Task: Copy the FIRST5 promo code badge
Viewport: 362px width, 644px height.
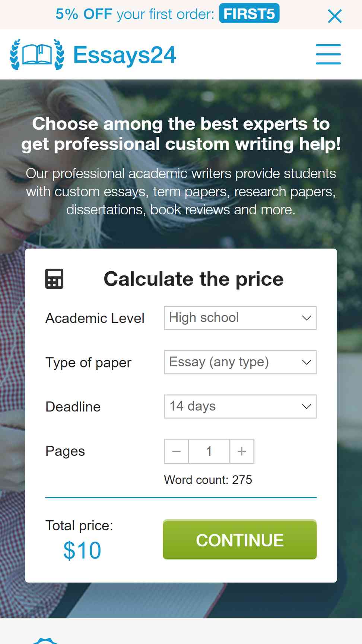Action: tap(249, 13)
